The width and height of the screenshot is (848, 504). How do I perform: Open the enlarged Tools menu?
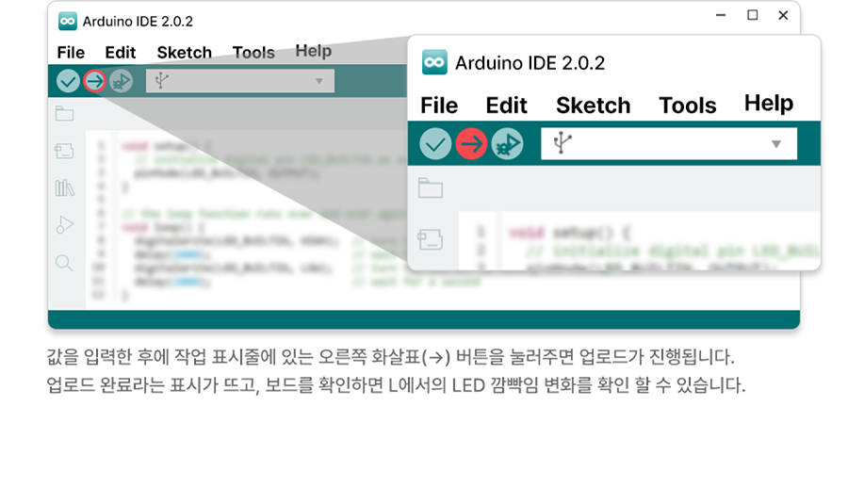point(687,106)
